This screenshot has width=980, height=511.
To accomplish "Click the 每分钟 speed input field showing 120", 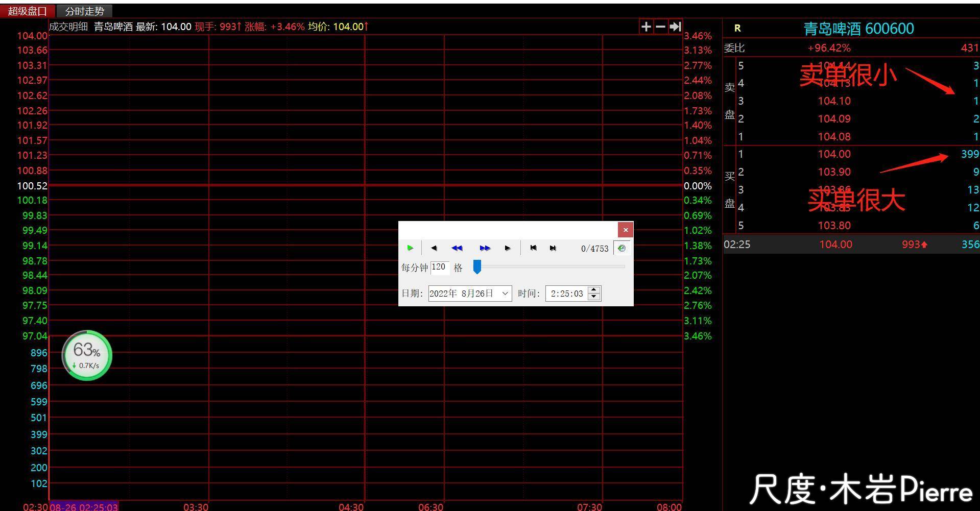I will 439,267.
